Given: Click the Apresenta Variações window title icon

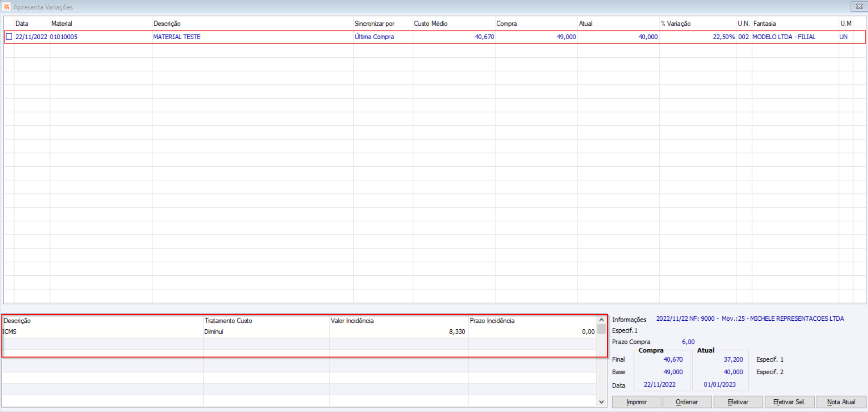Looking at the screenshot, I should pyautogui.click(x=6, y=7).
